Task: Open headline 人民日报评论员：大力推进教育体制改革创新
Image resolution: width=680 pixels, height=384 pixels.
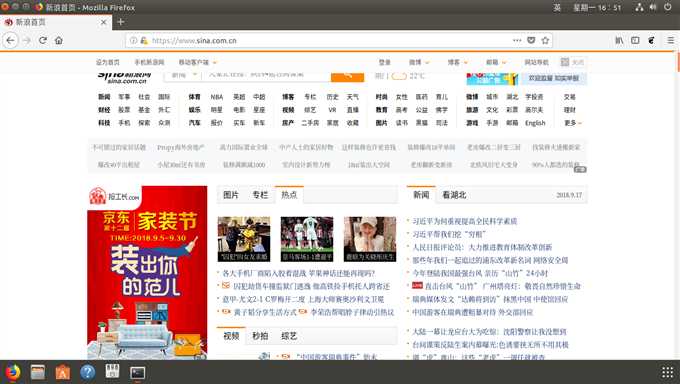Action: point(482,247)
